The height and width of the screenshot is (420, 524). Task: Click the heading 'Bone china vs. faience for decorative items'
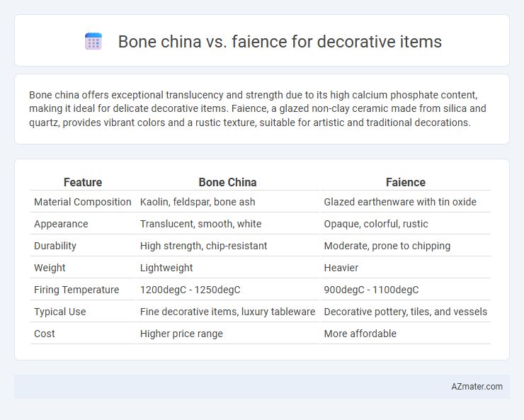tap(280, 42)
